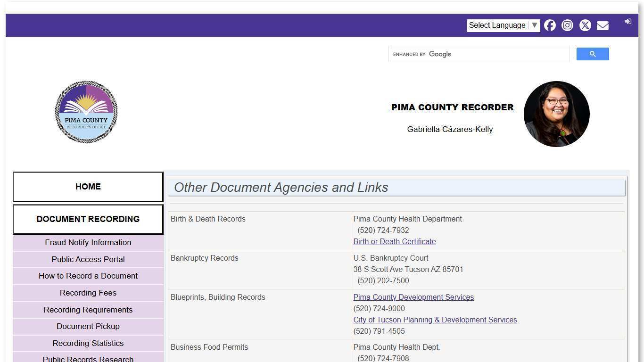The height and width of the screenshot is (362, 644).
Task: Open the DOCUMENT RECORDING menu section
Action: tap(88, 219)
